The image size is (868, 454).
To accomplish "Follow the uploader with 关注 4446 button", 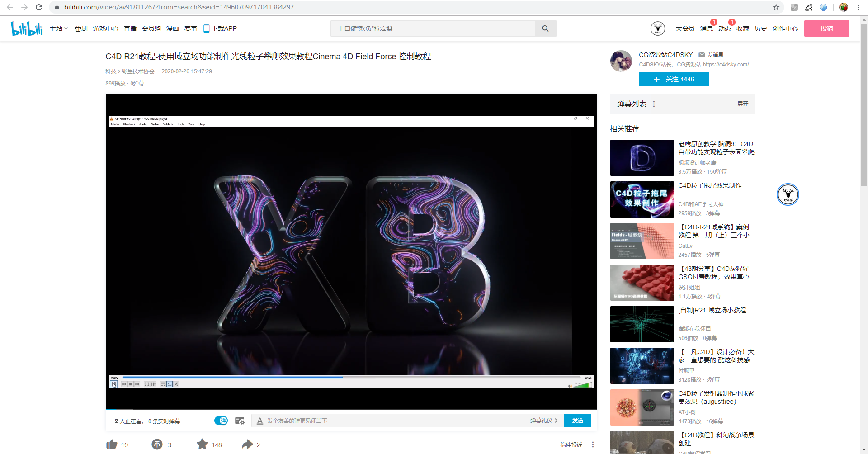I will [674, 79].
